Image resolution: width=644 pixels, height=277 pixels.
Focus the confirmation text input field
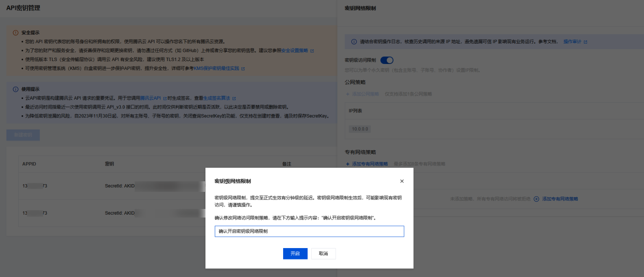[309, 231]
